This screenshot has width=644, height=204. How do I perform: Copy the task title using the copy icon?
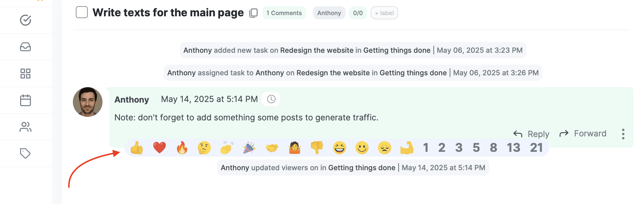pyautogui.click(x=253, y=13)
